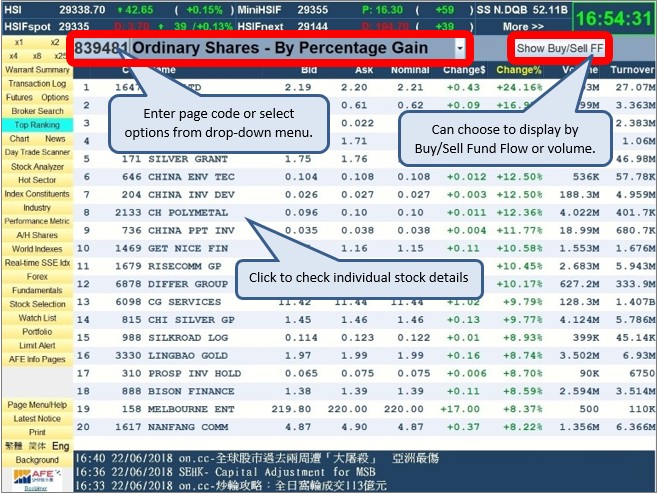Select the x4 zoom option
658x494 pixels.
13,56
